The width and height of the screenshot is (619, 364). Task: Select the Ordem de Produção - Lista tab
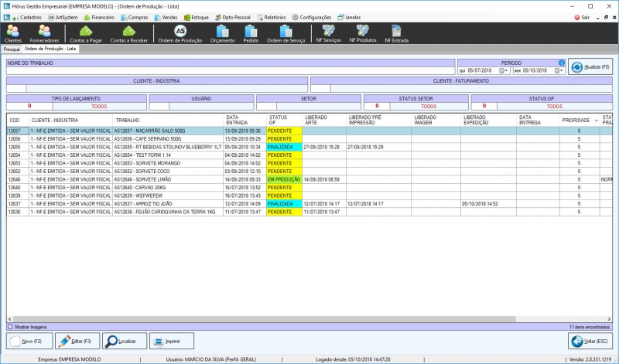coord(50,49)
